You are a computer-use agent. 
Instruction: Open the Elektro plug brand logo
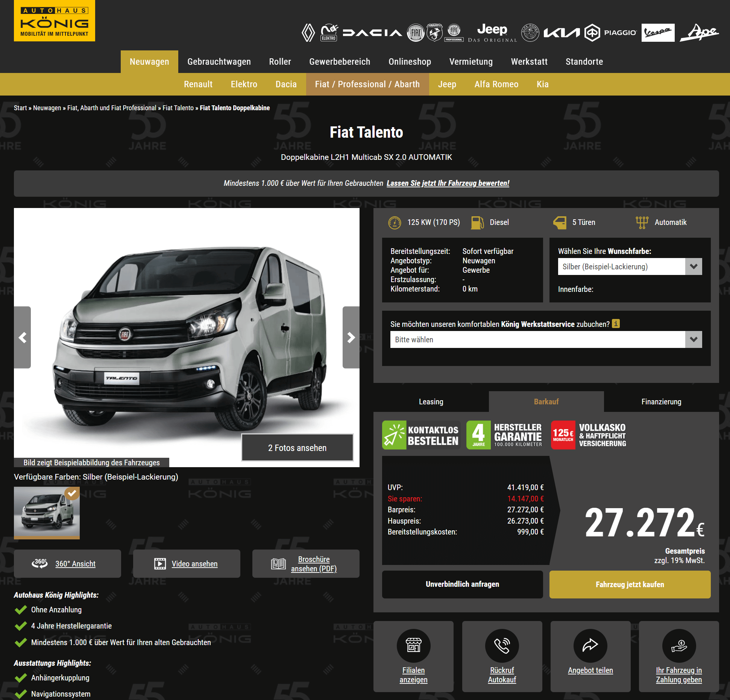pos(329,33)
